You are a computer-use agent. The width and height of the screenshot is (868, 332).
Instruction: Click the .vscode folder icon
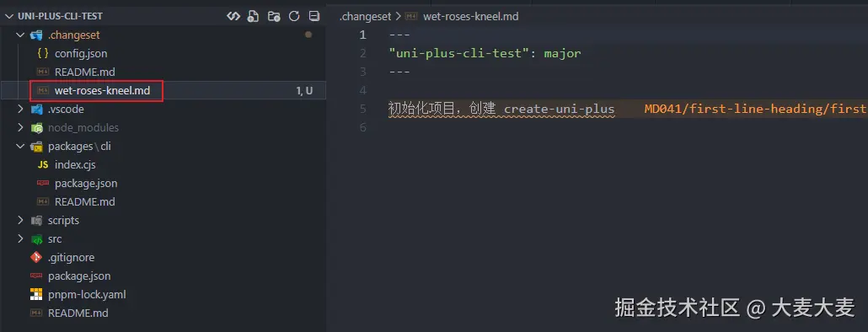(36, 110)
